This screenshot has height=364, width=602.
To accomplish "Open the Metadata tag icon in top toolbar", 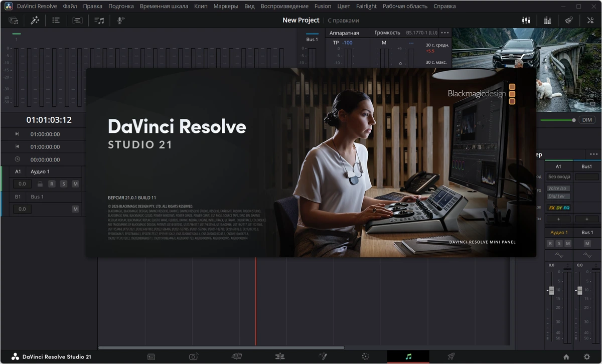I will (x=569, y=21).
